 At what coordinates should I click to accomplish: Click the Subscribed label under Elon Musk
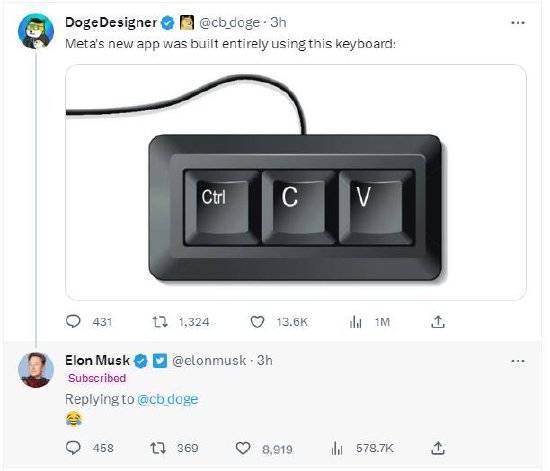[97, 378]
